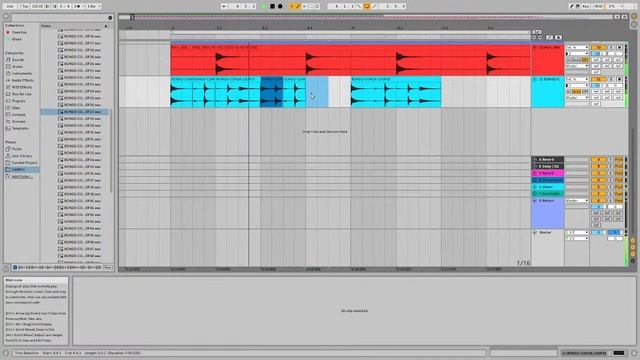Click the Arrangement Record button
640x360 pixels.
click(x=280, y=6)
